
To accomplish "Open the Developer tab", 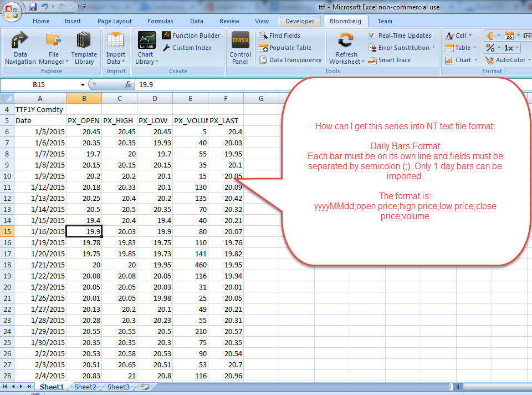I will (300, 21).
